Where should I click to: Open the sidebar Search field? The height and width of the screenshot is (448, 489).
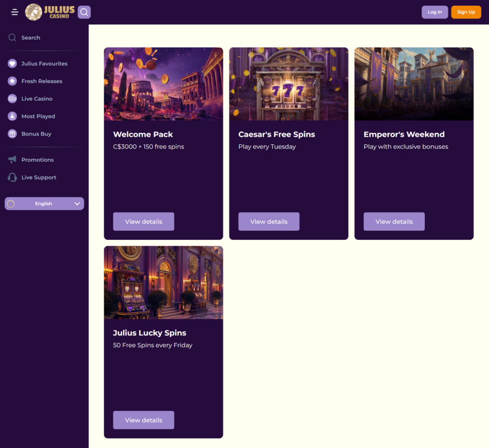click(31, 38)
